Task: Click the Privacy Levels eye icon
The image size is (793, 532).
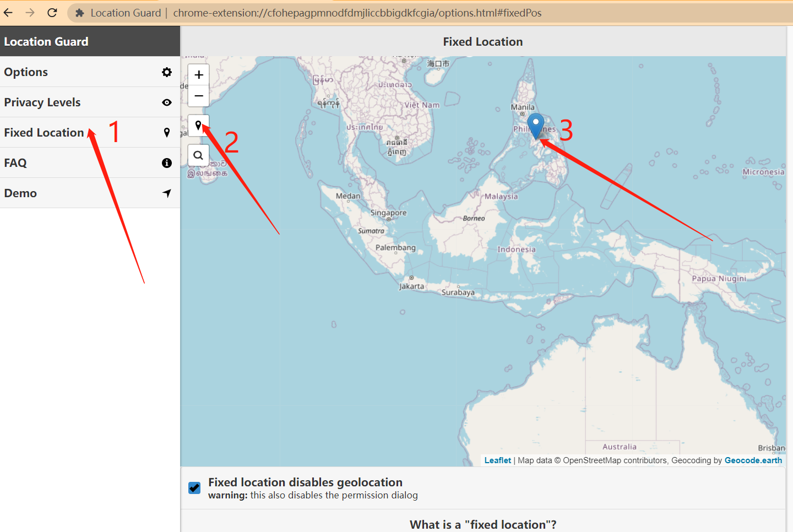Action: [x=167, y=102]
